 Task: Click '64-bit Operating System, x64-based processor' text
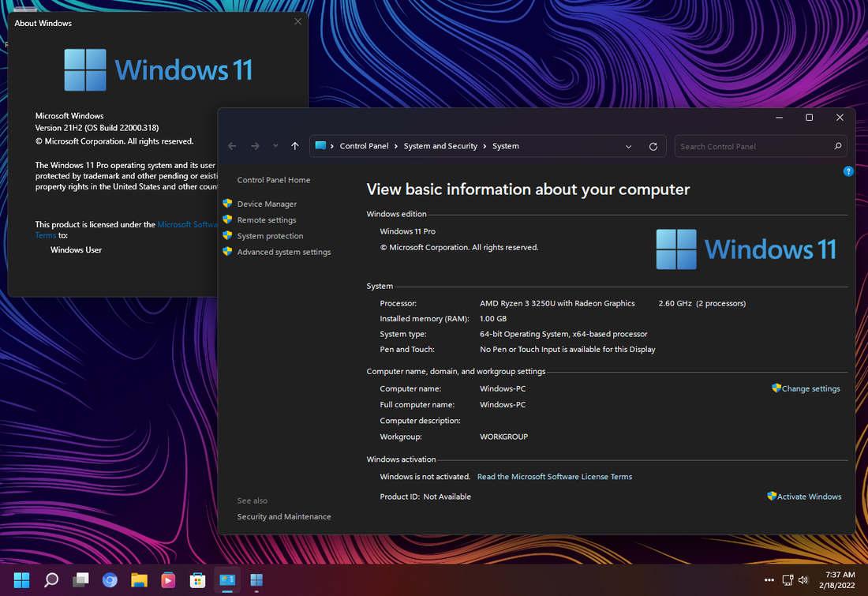point(563,335)
